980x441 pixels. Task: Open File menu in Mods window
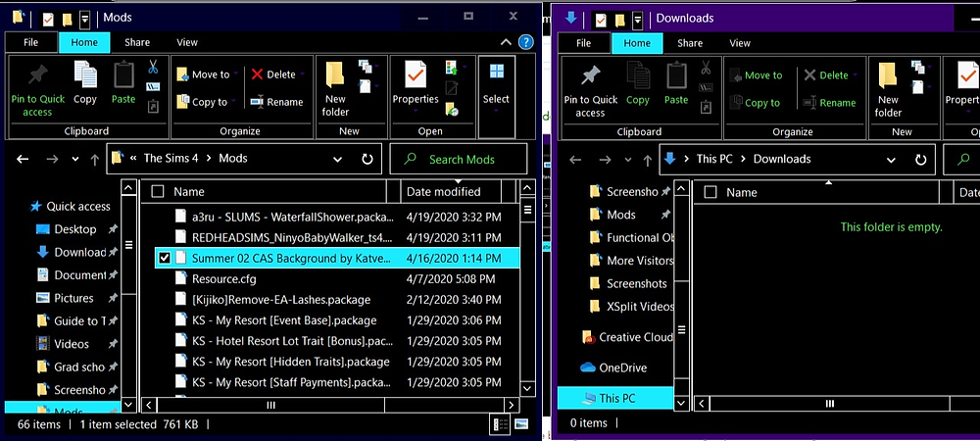pos(31,42)
